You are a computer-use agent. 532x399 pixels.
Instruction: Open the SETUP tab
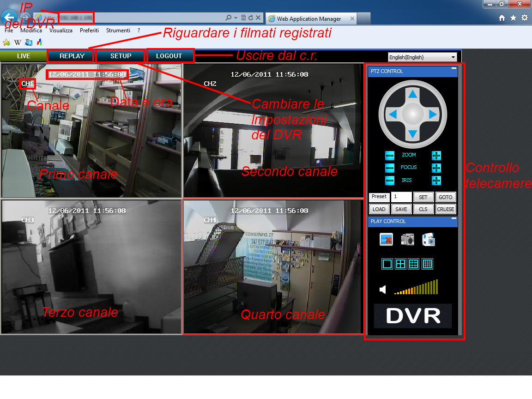coord(121,56)
